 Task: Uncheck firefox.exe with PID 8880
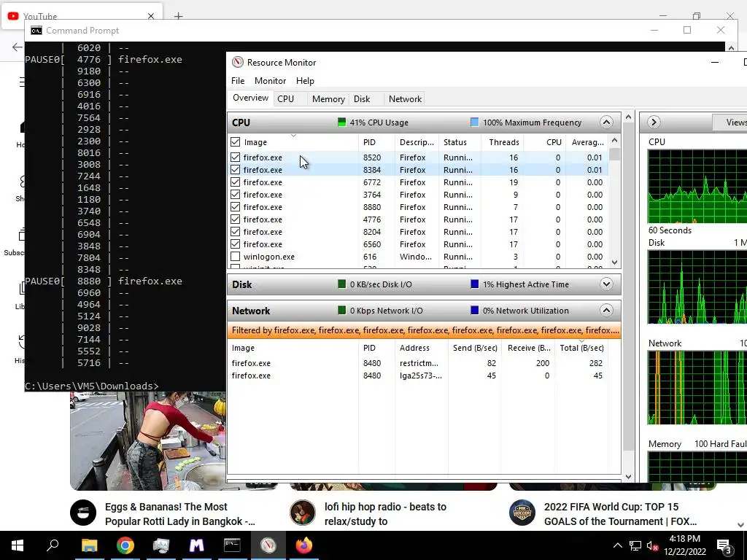click(236, 206)
